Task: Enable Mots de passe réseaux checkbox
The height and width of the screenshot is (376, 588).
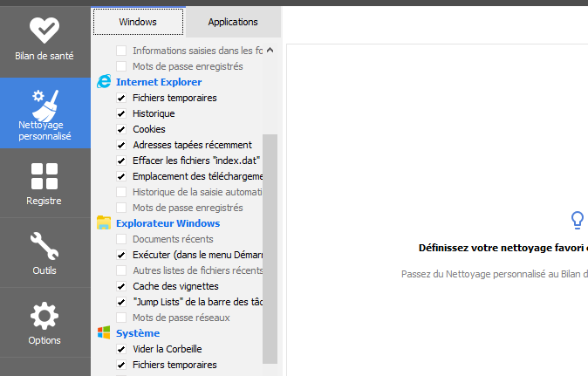Action: pos(121,318)
